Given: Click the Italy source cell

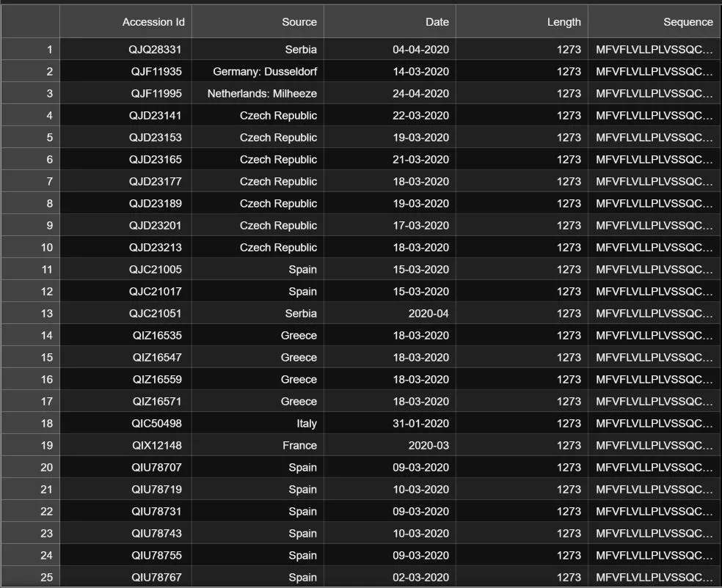Looking at the screenshot, I should click(x=258, y=423).
